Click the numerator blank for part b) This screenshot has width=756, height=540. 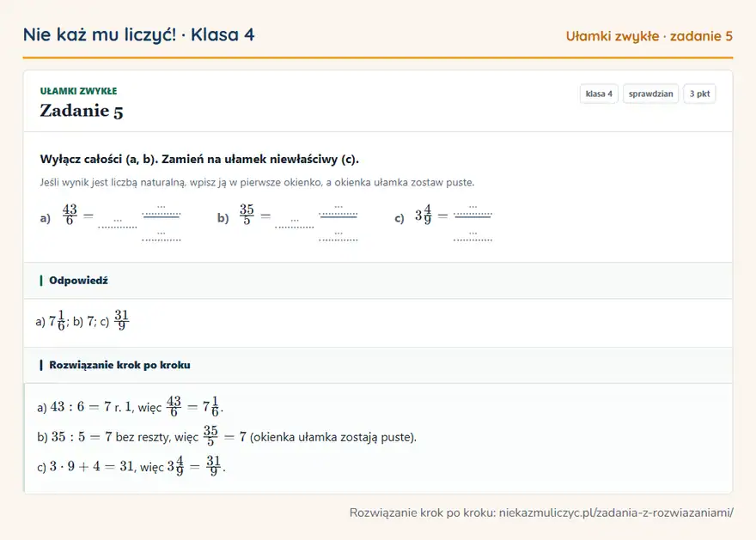[x=338, y=209]
